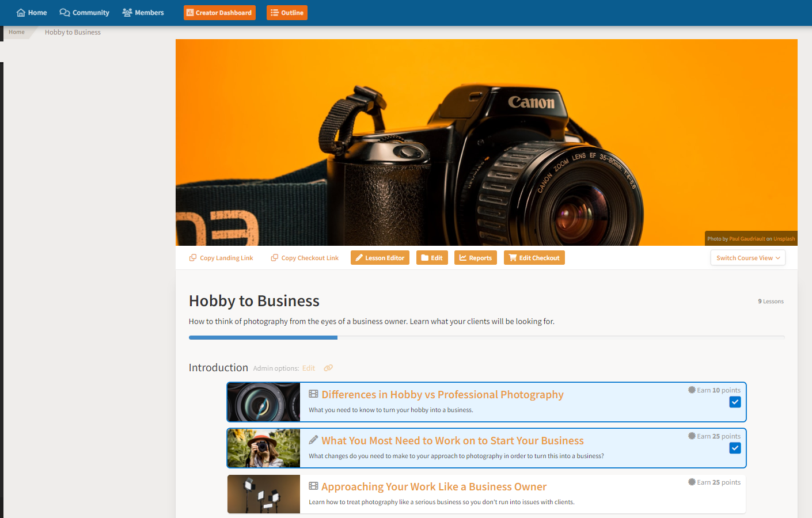
Task: Open course Reports
Action: [x=476, y=258]
